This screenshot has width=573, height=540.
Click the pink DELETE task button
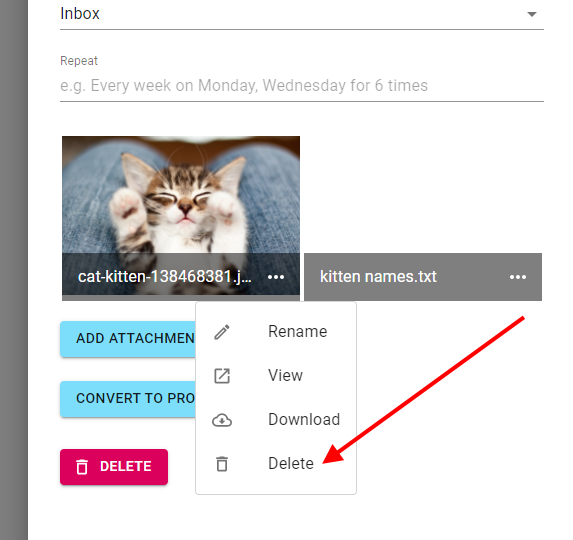coord(114,467)
